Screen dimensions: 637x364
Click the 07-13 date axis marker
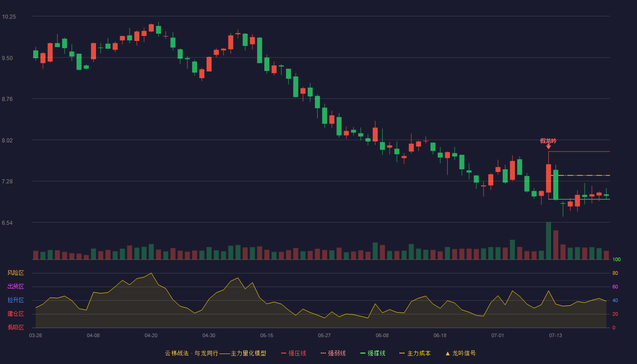click(556, 335)
